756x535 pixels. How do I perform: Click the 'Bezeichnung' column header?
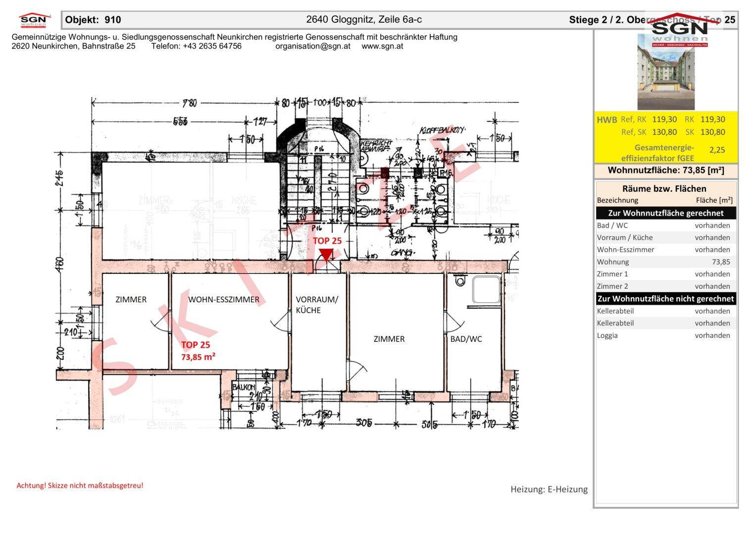617,200
